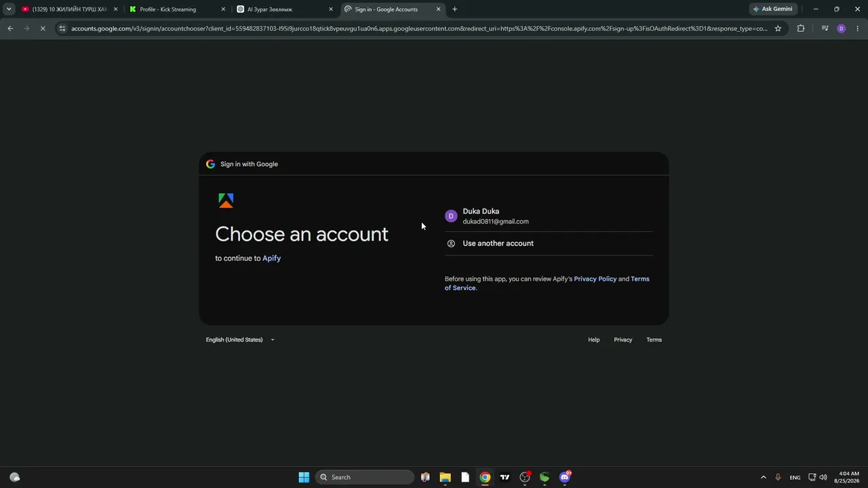This screenshot has width=868, height=488.
Task: Stop loading the page
Action: pyautogui.click(x=43, y=28)
